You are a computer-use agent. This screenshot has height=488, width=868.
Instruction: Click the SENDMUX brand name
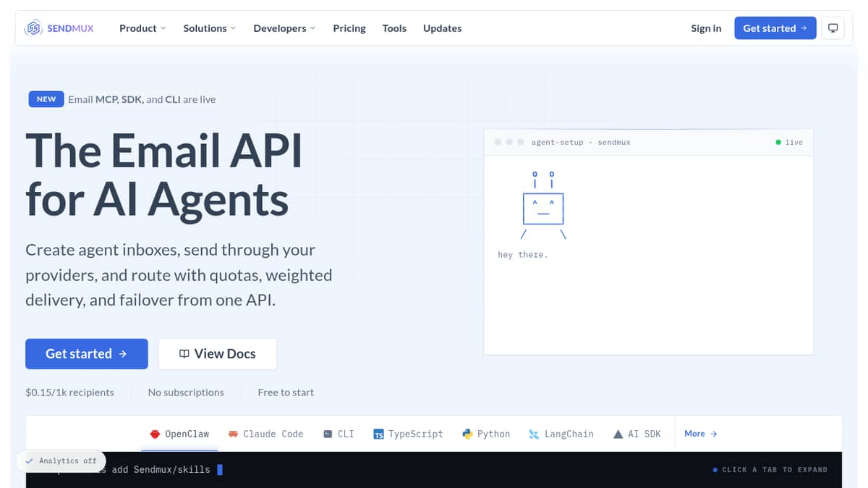coord(70,28)
